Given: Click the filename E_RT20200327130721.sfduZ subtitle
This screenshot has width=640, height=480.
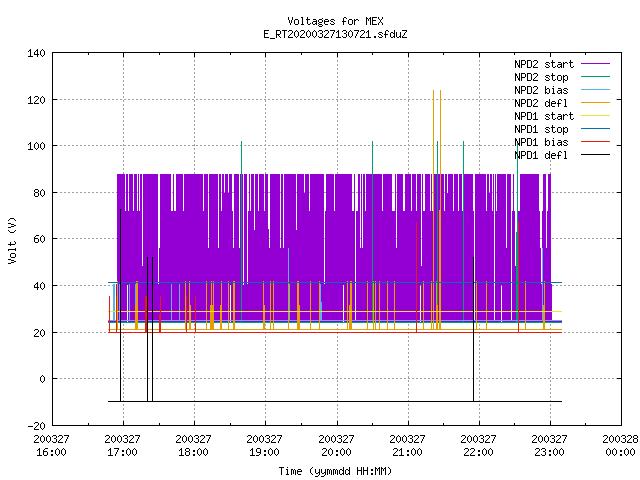Looking at the screenshot, I should pyautogui.click(x=335, y=34).
